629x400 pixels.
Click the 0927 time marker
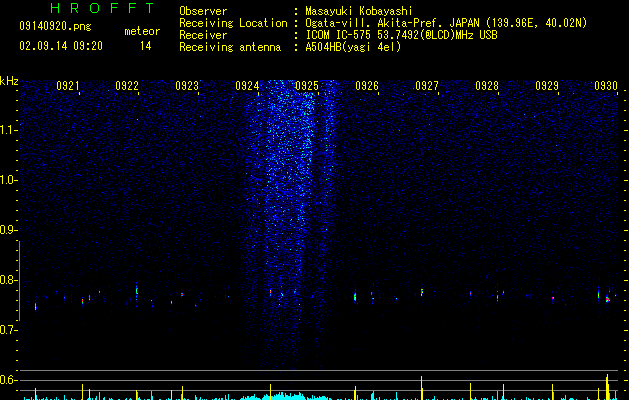pos(426,86)
